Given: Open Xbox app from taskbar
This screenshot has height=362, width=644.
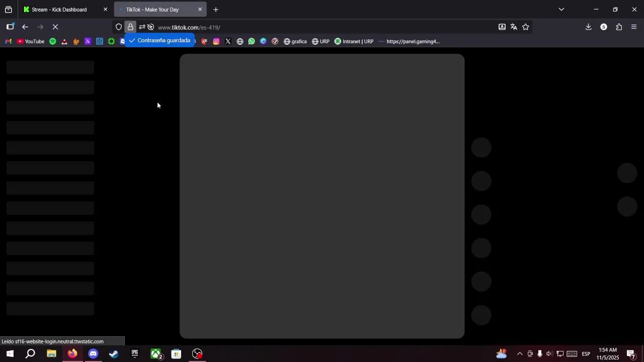Looking at the screenshot, I should pyautogui.click(x=156, y=354).
